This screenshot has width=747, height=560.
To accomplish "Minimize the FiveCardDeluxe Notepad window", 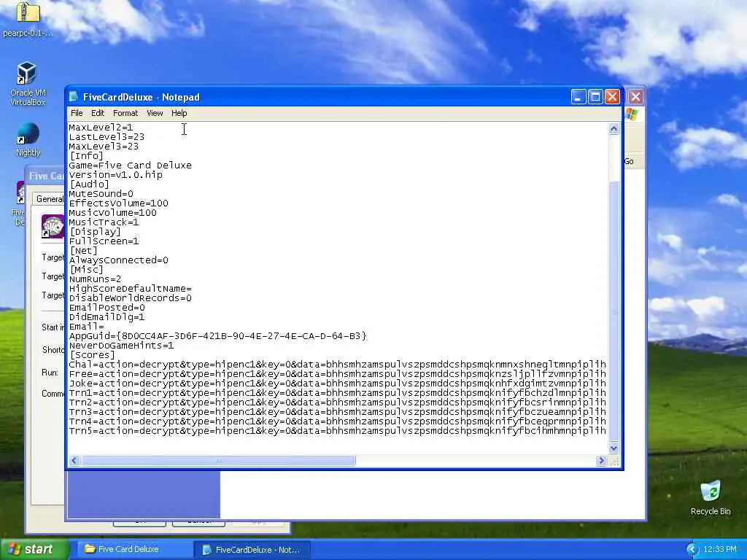I will click(x=578, y=97).
